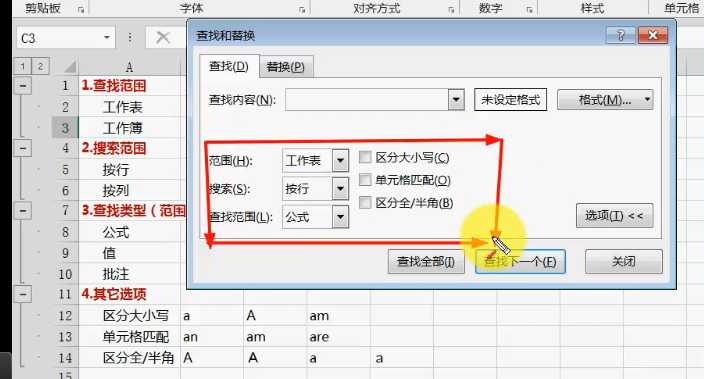Image resolution: width=704 pixels, height=379 pixels.
Task: Click cell 区分大小写 in row 12
Action: 129,316
